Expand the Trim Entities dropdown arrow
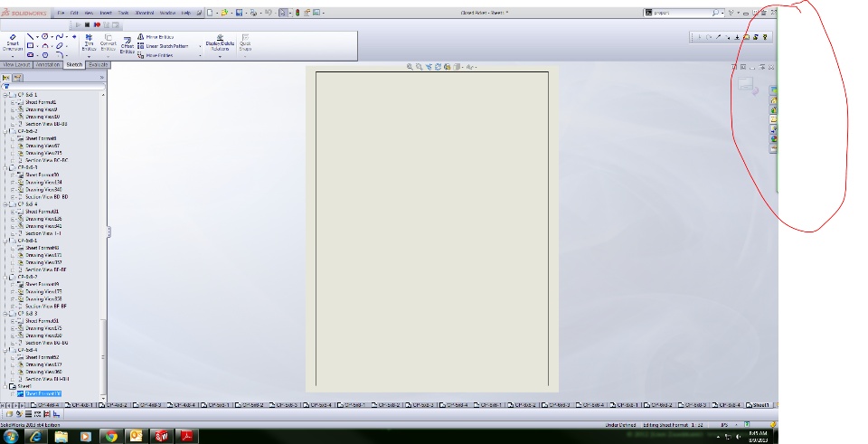Screen dimensions: 868x444 [89, 56]
